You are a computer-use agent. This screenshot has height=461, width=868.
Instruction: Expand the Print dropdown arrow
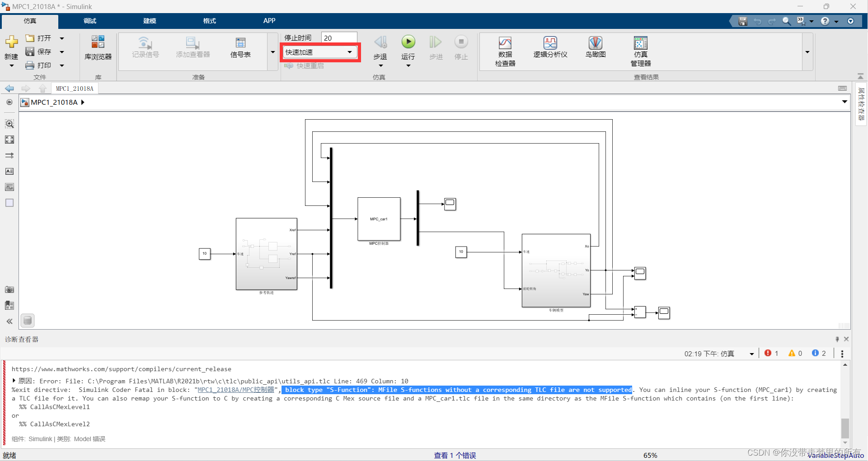point(62,65)
